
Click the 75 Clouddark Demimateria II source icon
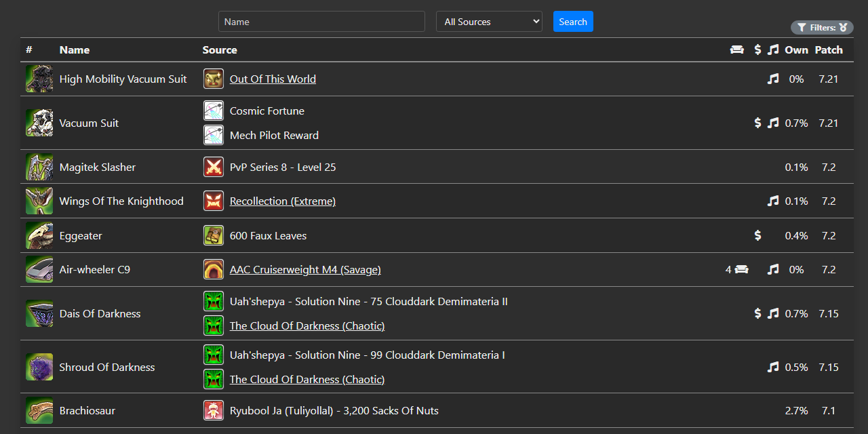click(x=214, y=301)
